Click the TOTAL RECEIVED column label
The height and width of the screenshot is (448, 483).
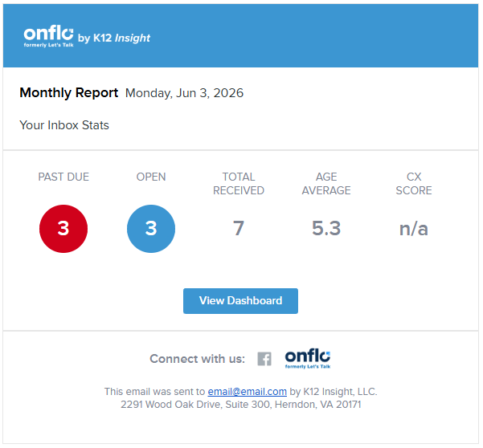click(239, 184)
